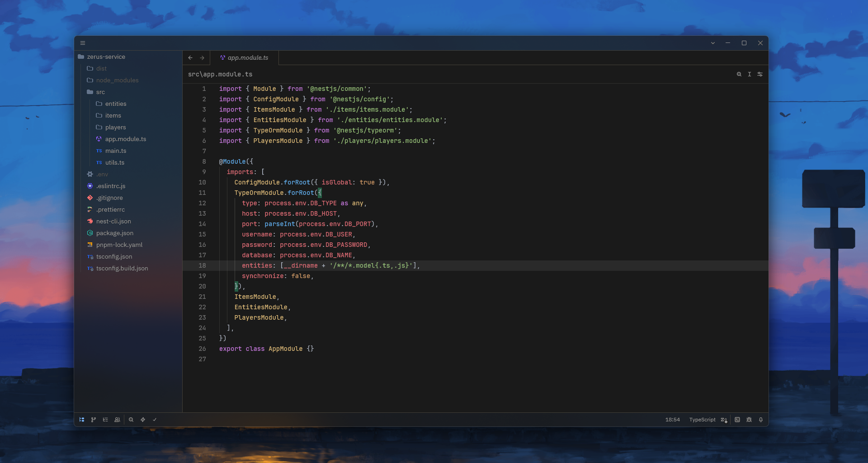Click the project search magnifier in status bar
868x463 pixels.
point(131,420)
